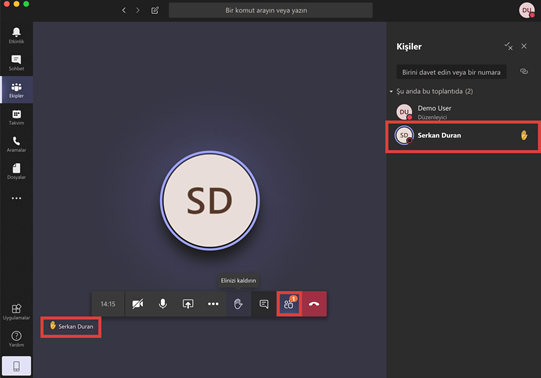Close the Kişiler panel

point(524,46)
